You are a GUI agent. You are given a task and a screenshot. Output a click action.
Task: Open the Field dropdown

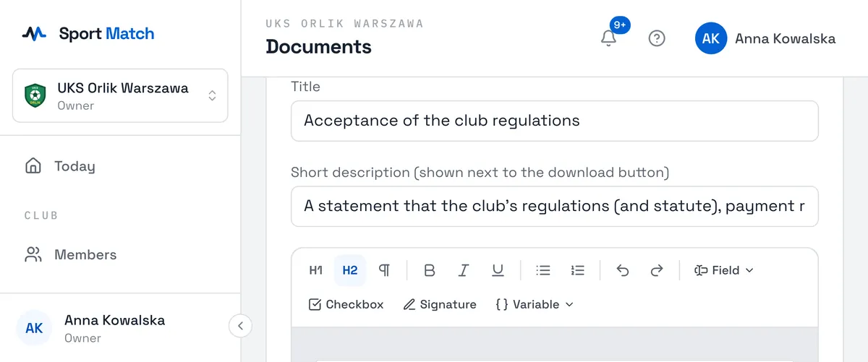(723, 270)
